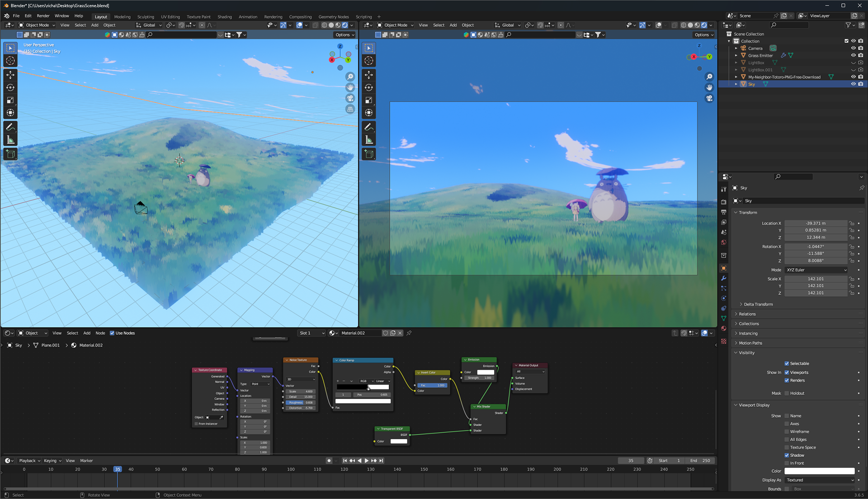Open the Physics properties tab

pyautogui.click(x=723, y=298)
